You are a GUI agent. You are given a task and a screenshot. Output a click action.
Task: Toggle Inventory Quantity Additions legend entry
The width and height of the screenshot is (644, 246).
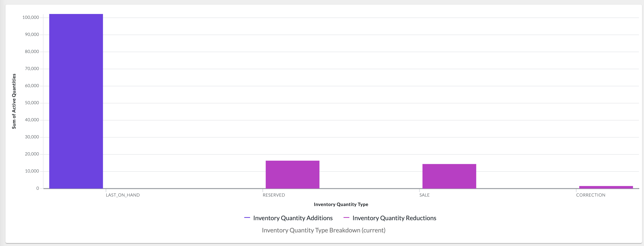click(x=293, y=218)
